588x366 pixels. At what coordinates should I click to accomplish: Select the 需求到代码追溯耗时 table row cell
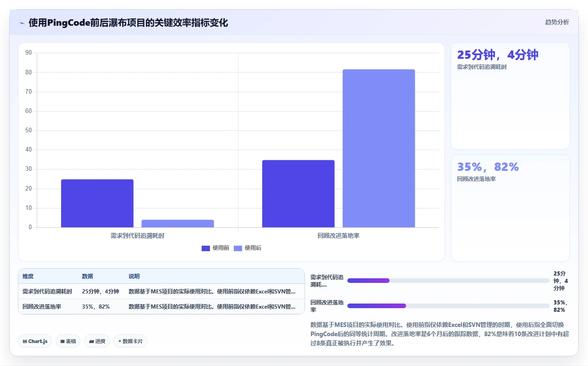pos(47,292)
